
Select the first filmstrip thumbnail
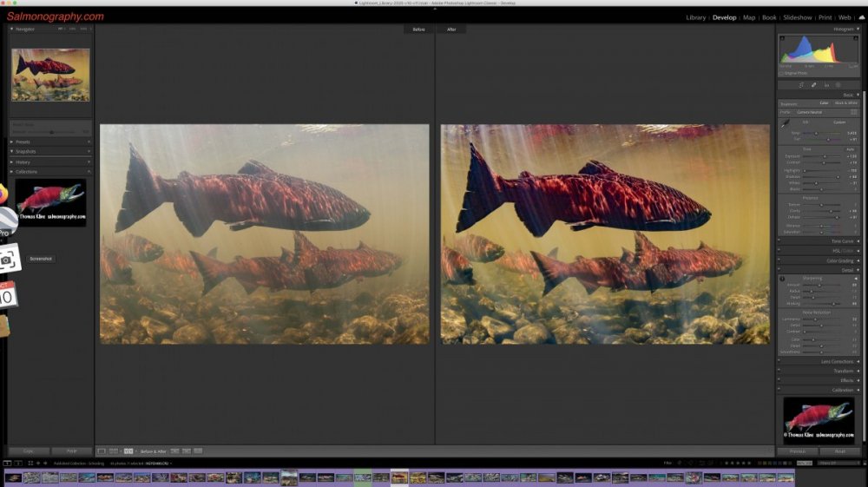pos(13,477)
